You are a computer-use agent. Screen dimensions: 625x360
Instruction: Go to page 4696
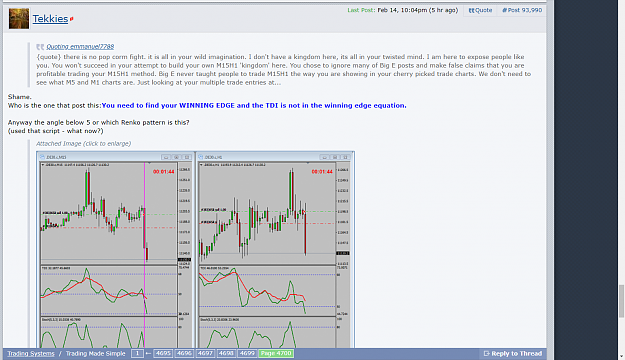[184, 354]
